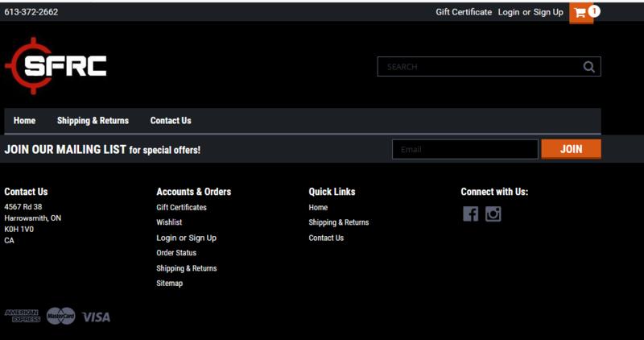Image resolution: width=644 pixels, height=340 pixels.
Task: Click the SFRC crosshair logo
Action: (56, 66)
